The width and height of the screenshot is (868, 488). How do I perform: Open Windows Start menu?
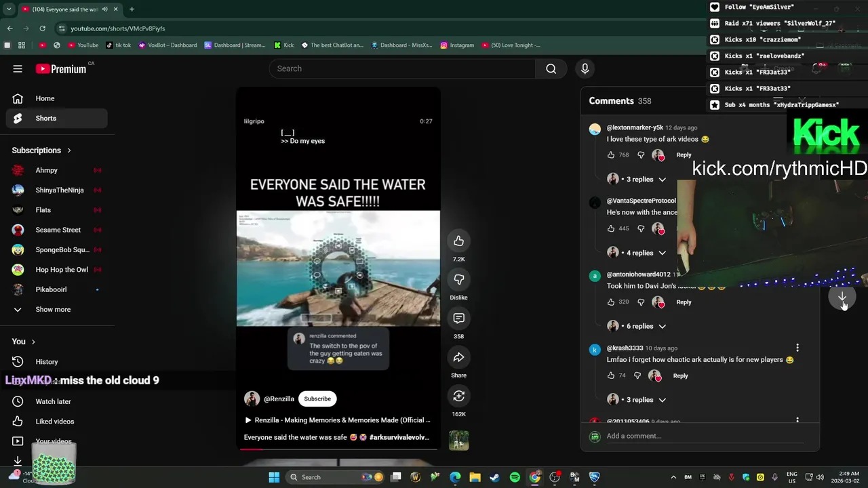274,477
